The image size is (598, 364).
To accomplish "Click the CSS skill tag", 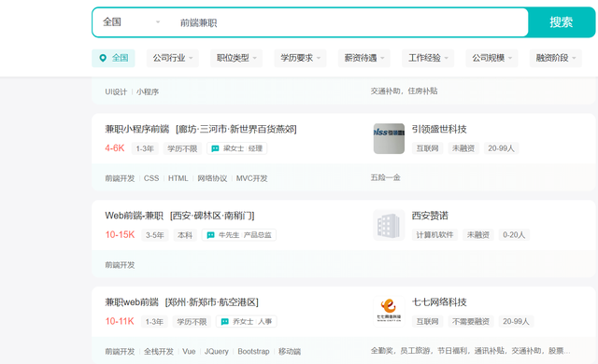I will (x=151, y=178).
